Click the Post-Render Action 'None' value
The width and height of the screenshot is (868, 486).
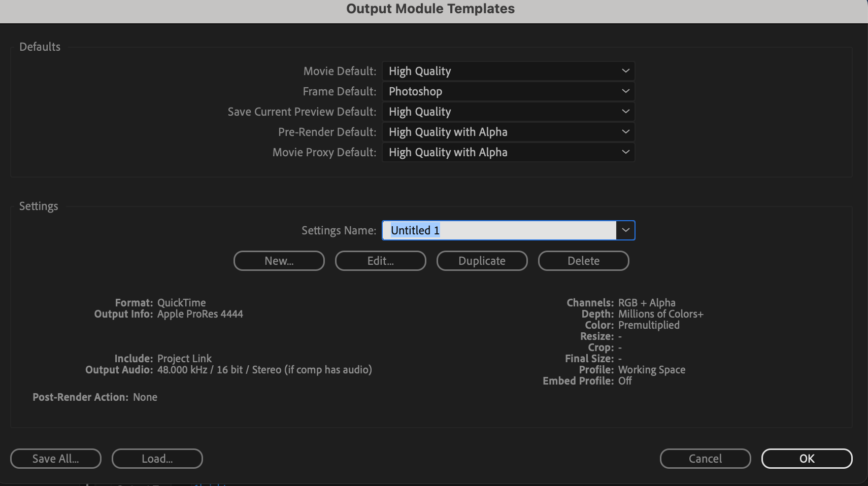[x=145, y=397]
